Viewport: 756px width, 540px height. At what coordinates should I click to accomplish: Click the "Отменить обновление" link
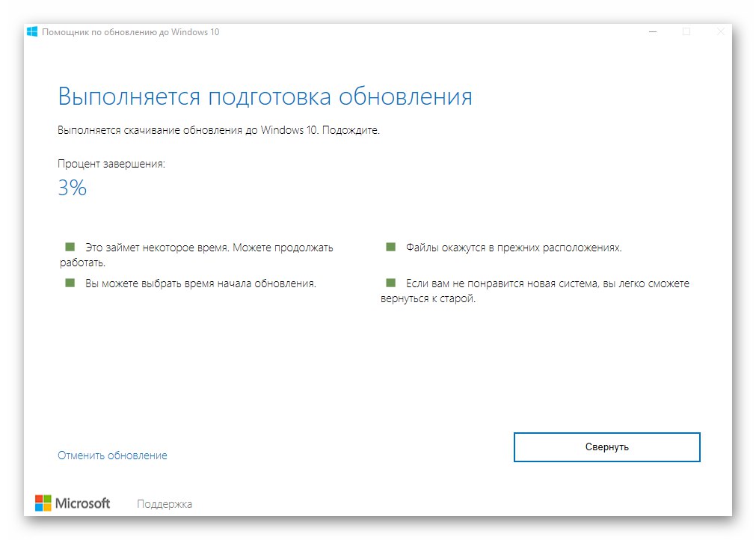click(x=112, y=455)
